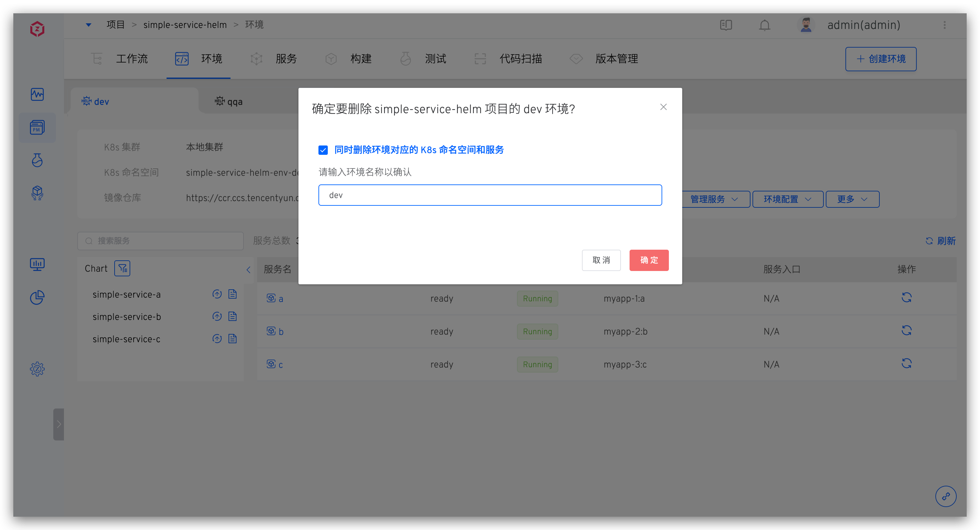The height and width of the screenshot is (530, 980).
Task: Collapse the Chart panel using the chevron
Action: coord(248,270)
